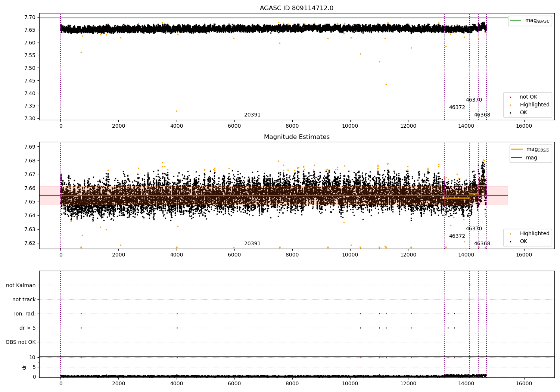This screenshot has height=392, width=560.
Task: Click observation label 46370 in middle plot
Action: point(474,229)
